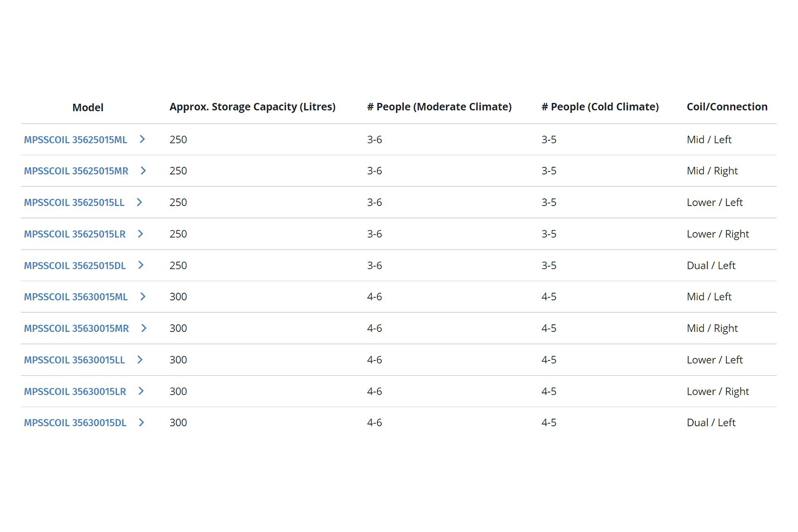Open the MPSSCOIL 35630015LL model link

click(x=74, y=360)
